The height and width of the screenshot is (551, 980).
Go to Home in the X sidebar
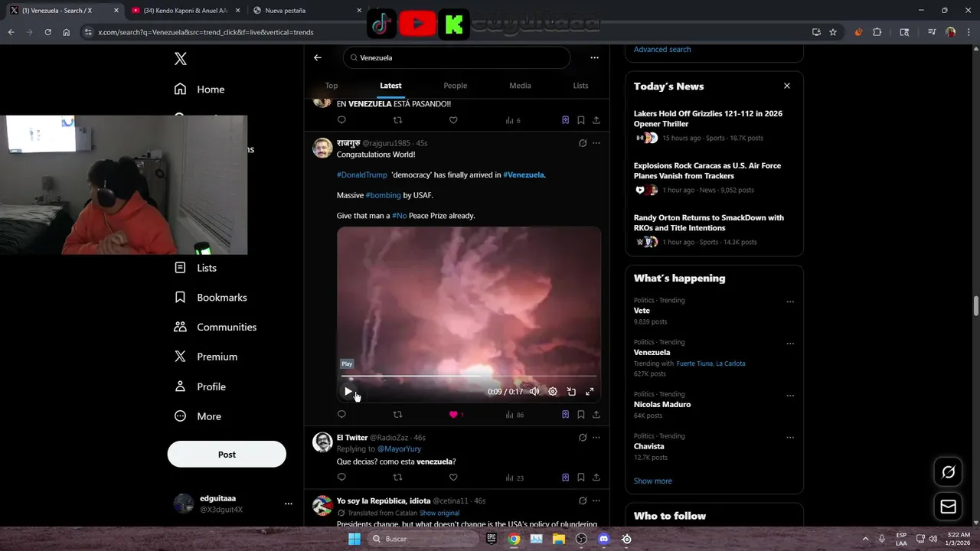pos(199,90)
